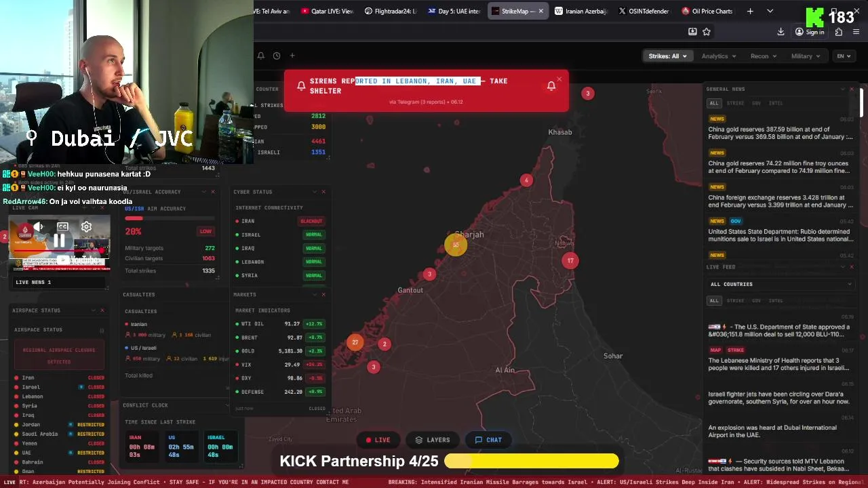Open the CHAT button
The height and width of the screenshot is (488, 868).
tap(488, 440)
